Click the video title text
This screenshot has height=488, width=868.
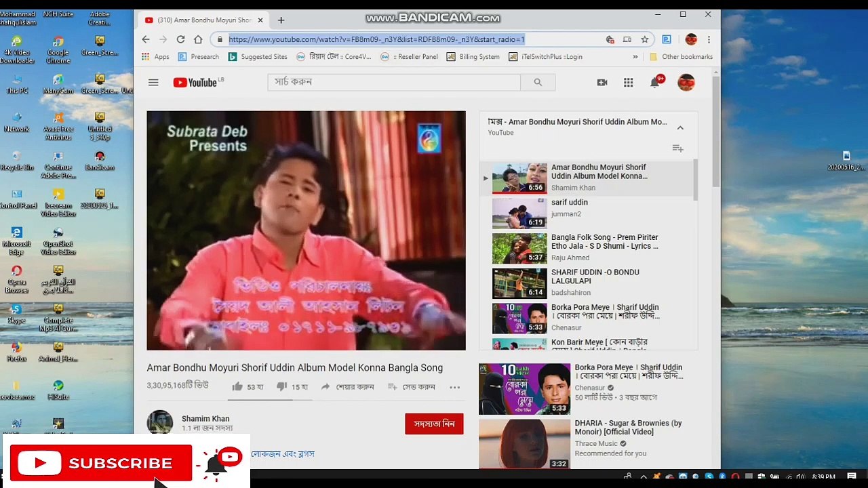[x=295, y=367]
